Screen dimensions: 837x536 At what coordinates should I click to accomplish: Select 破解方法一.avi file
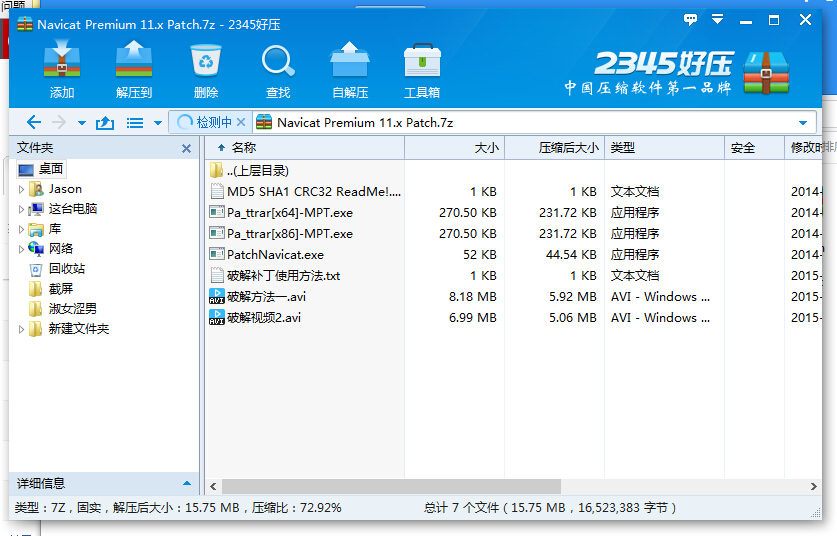point(514,297)
